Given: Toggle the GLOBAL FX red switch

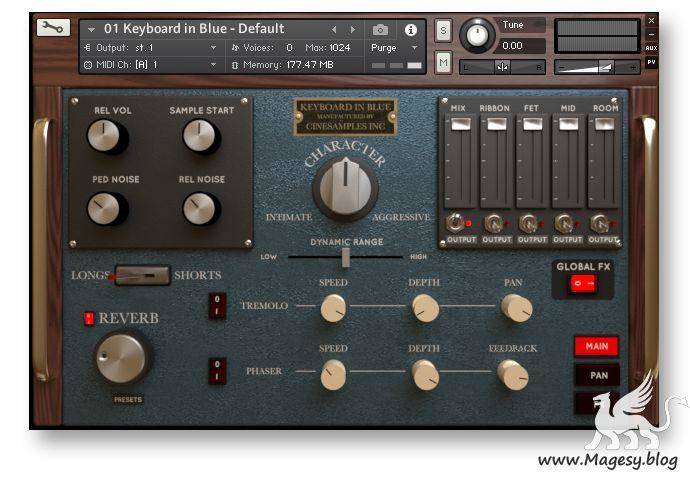Looking at the screenshot, I should point(583,283).
